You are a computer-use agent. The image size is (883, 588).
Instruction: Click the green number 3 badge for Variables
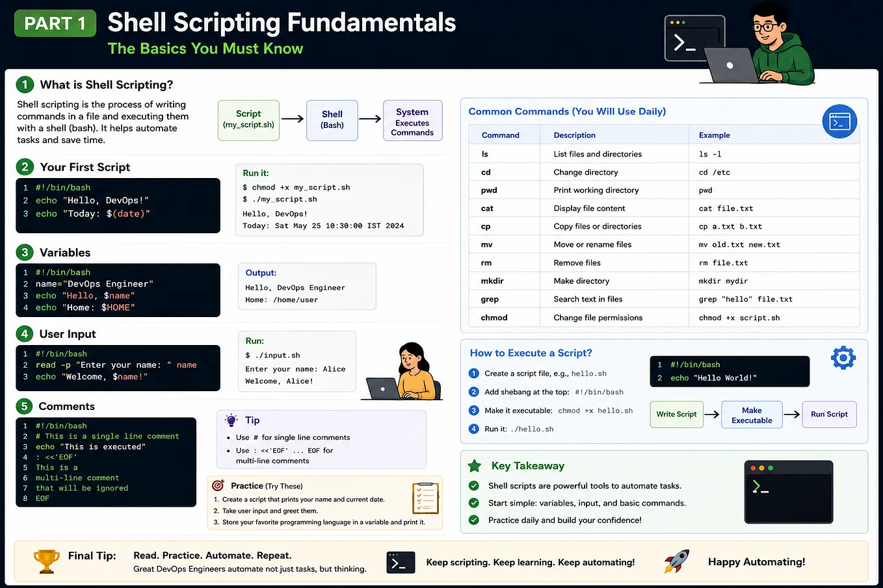[25, 252]
